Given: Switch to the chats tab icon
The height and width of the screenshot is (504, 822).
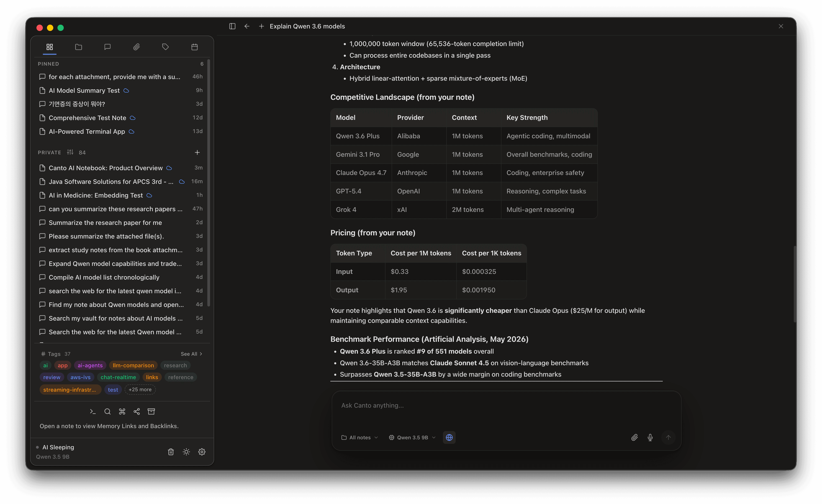Looking at the screenshot, I should (x=108, y=47).
